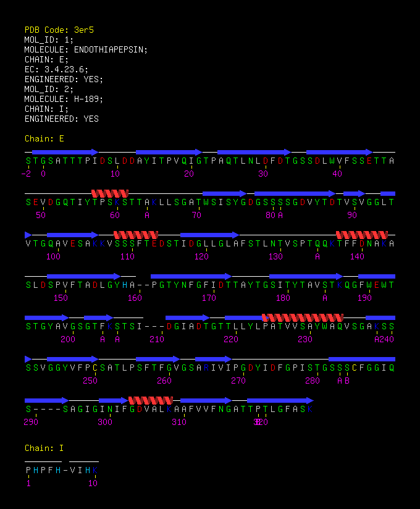Click the EC: 3.4.23.6 text

tap(56, 69)
